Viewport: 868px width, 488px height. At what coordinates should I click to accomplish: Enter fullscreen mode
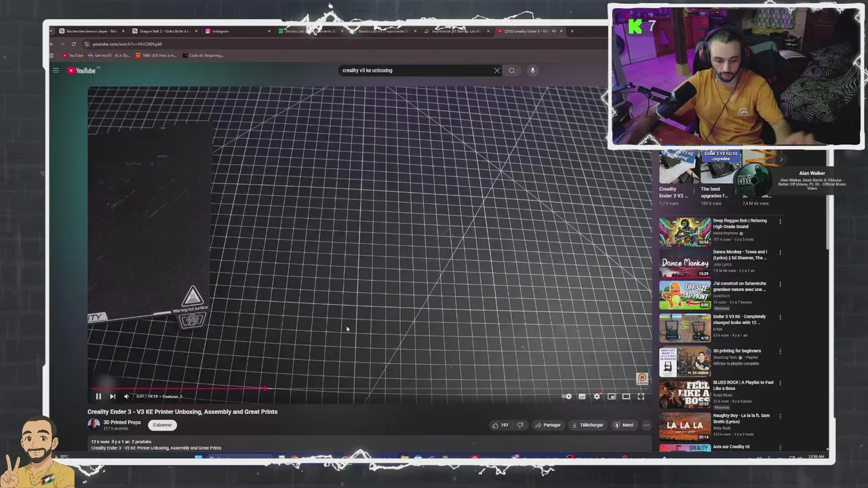coord(641,396)
